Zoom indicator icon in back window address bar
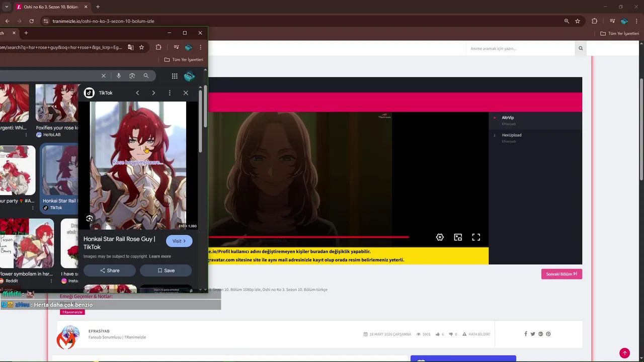 coord(567,21)
